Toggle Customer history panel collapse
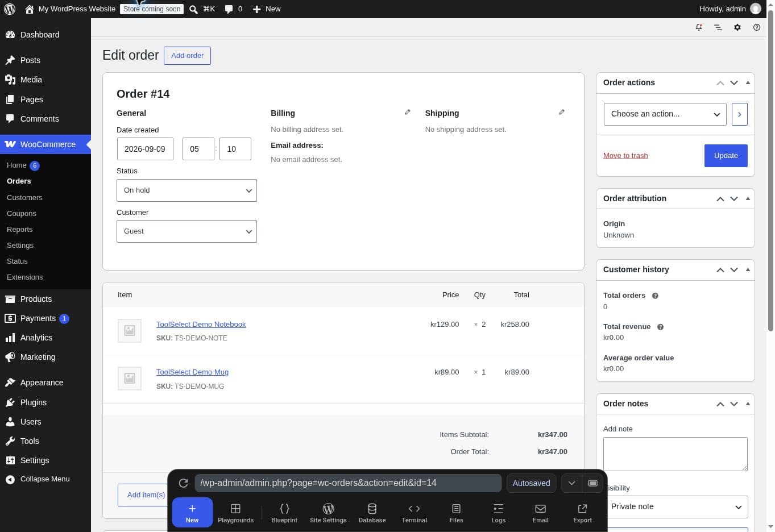Image resolution: width=775 pixels, height=532 pixels. [x=748, y=269]
